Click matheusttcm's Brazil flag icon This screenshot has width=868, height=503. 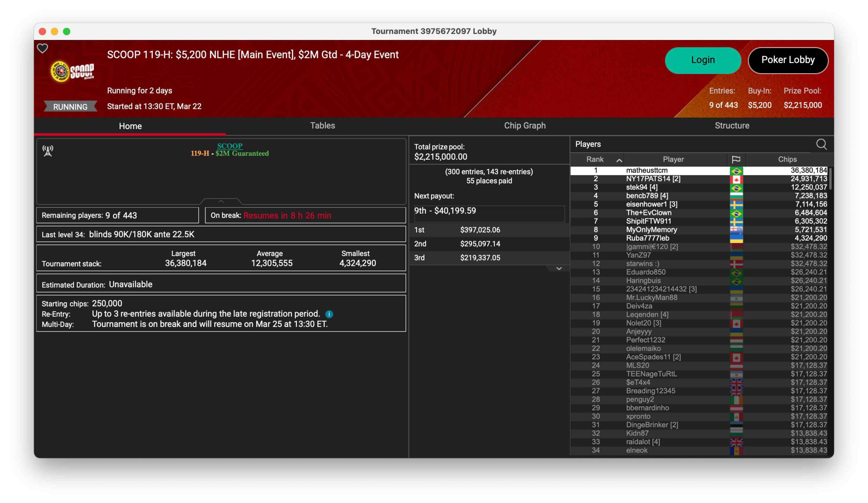tap(736, 171)
